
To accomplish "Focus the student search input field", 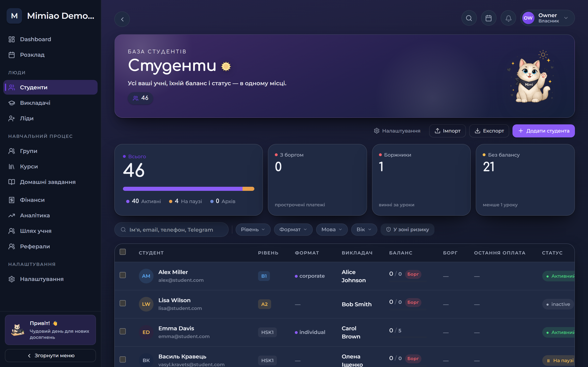I will [171, 230].
